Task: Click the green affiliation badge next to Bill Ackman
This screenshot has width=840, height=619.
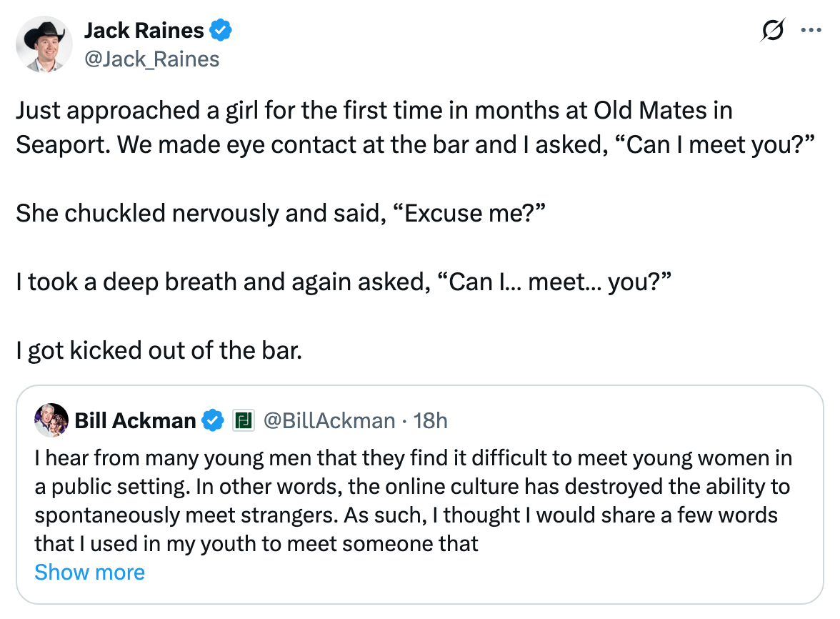Action: click(244, 421)
